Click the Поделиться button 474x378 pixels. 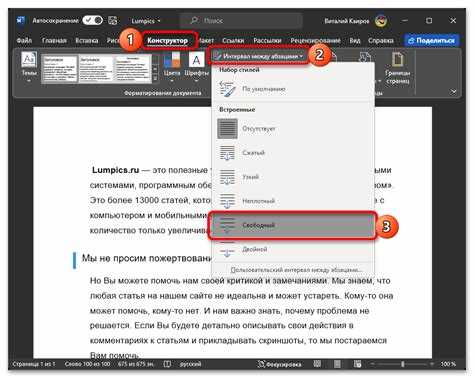(x=432, y=41)
